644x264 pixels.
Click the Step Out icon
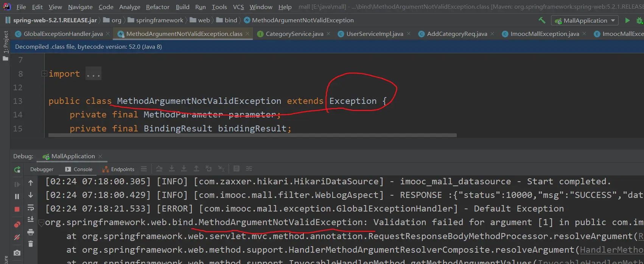[x=196, y=168]
